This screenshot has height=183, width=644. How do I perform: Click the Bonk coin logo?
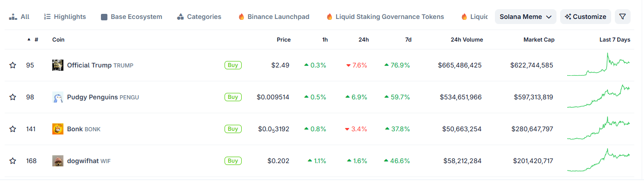pyautogui.click(x=58, y=129)
